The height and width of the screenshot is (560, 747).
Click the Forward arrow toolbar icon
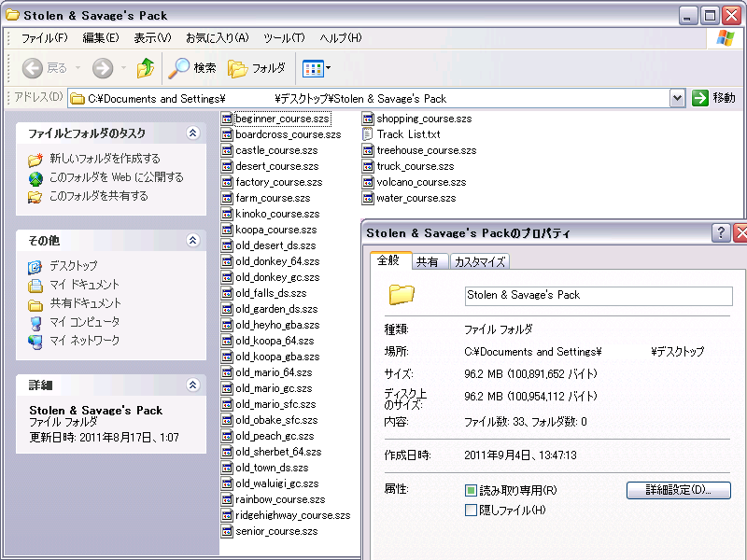103,68
